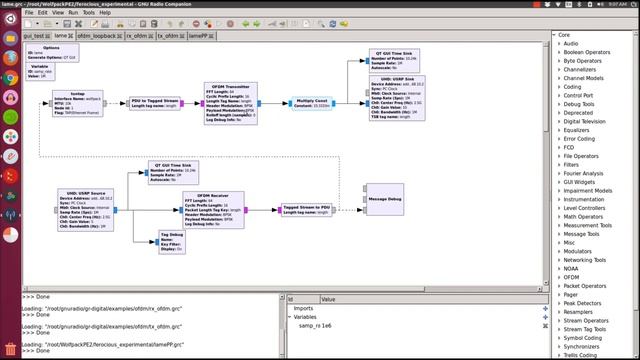
Task: Select the samp_rate variable row
Action: pos(418,326)
